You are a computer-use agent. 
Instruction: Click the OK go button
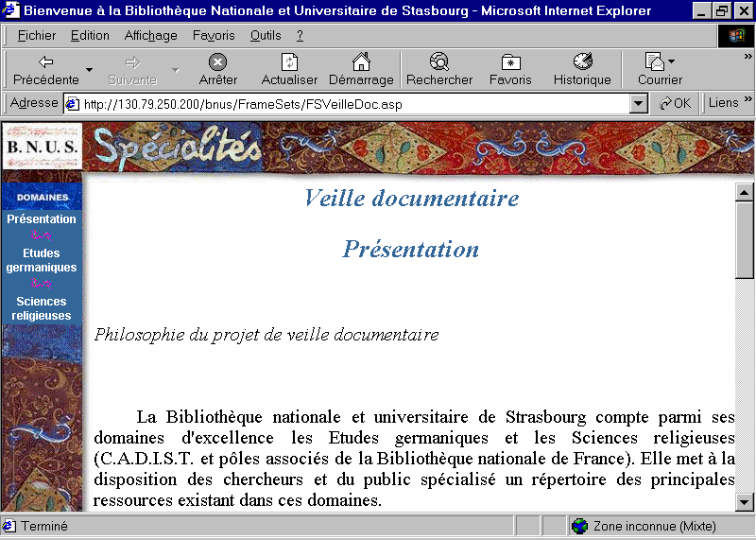[x=675, y=103]
